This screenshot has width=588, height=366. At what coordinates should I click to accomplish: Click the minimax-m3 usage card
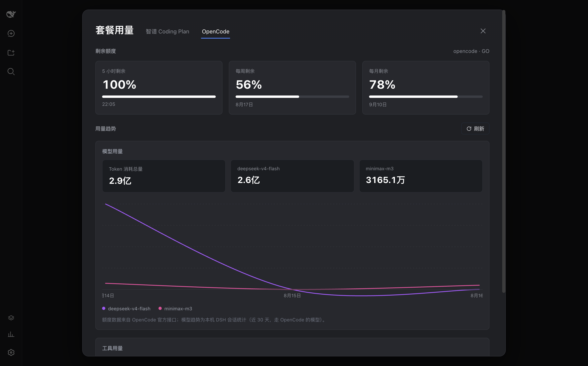421,176
